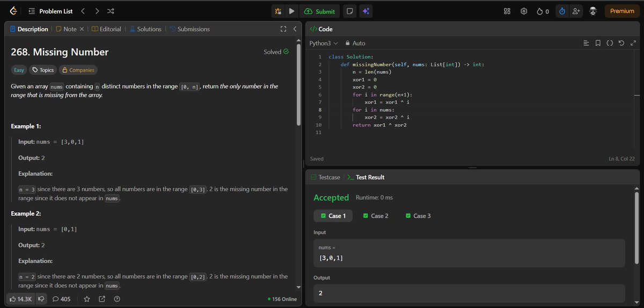The image size is (644, 308).
Task: Share the problem link icon
Action: click(102, 299)
